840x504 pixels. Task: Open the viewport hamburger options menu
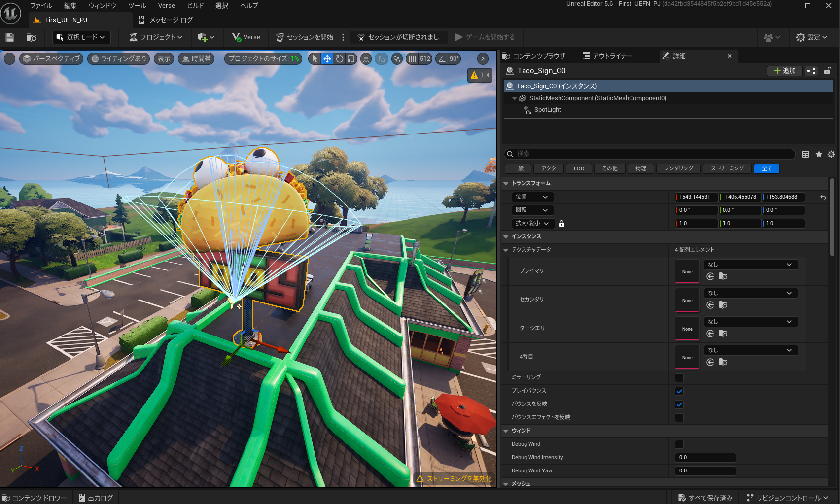(9, 59)
